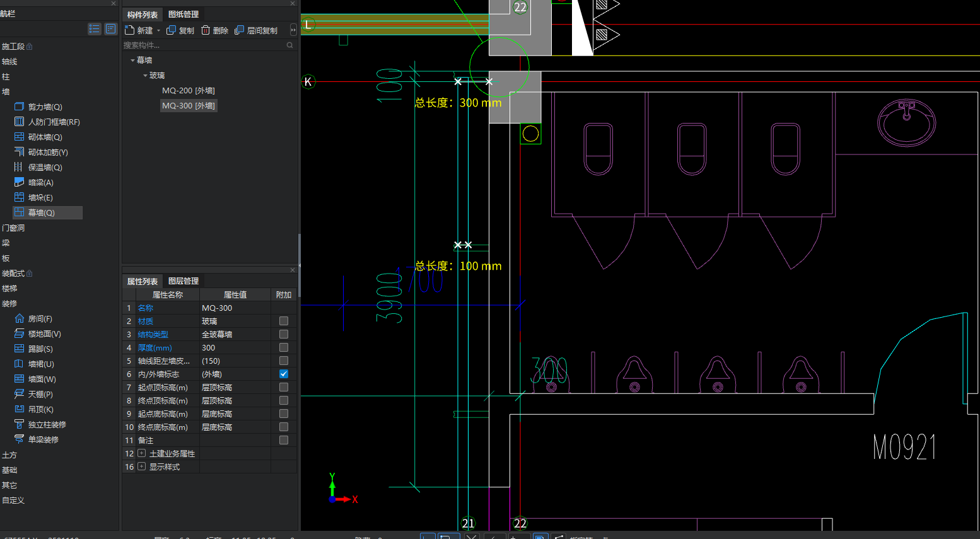
Task: Select the 墙垛(E) icon
Action: point(19,197)
